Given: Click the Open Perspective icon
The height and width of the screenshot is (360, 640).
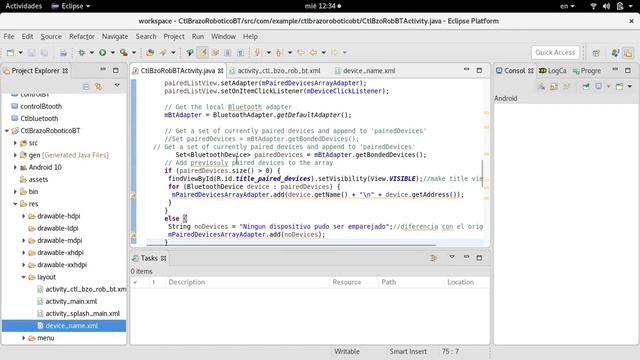Looking at the screenshot, I should click(596, 53).
